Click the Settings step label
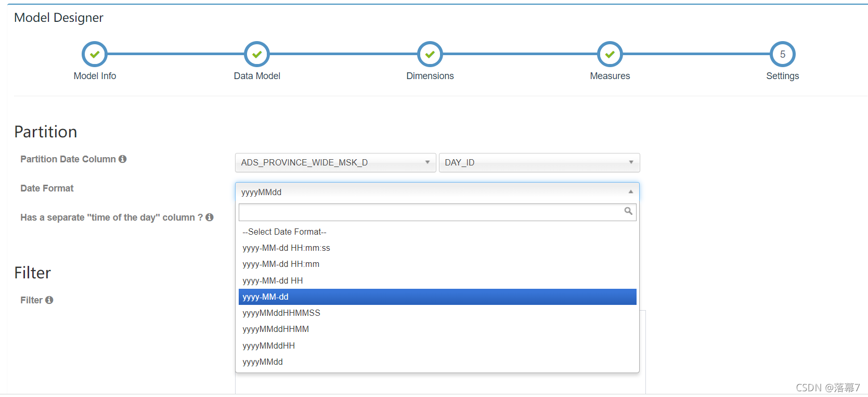This screenshot has width=868, height=397. (x=783, y=76)
